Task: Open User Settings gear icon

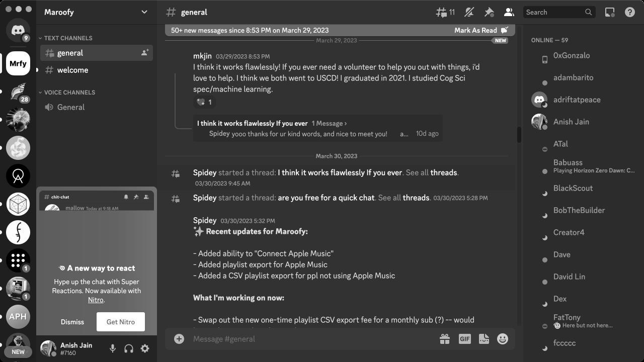Action: 145,348
